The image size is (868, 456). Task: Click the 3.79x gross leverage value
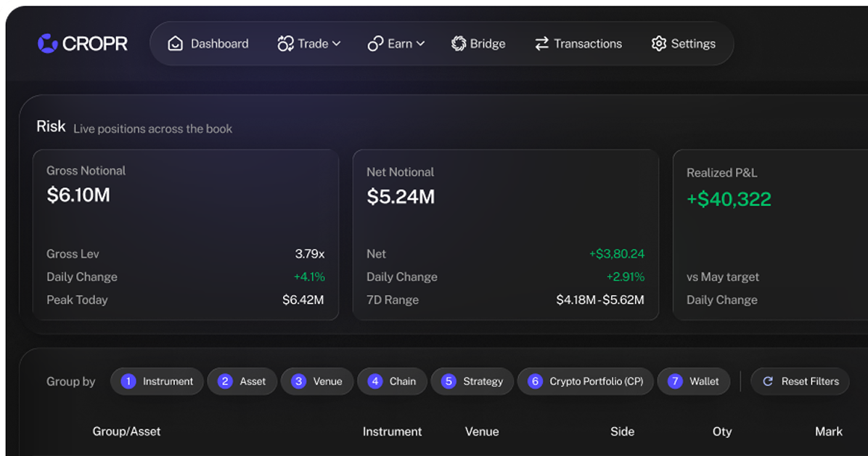(x=309, y=253)
